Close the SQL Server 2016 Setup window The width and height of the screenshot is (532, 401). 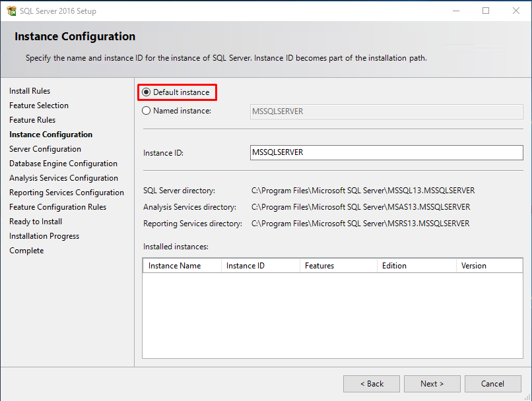point(516,11)
